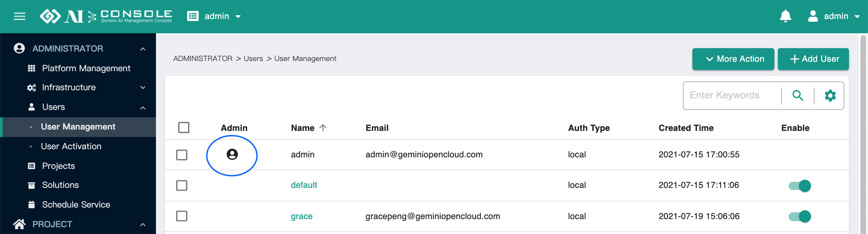Click the 2021-07-15 17:00:55 timestamp
Screen dimensions: 868x234
pos(699,155)
